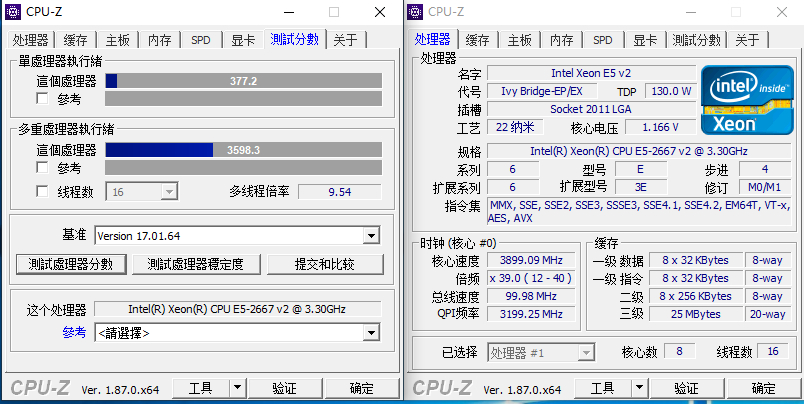Viewport: 804px width, 404px height.
Task: Click TDP value 130.0 W
Action: tap(671, 91)
